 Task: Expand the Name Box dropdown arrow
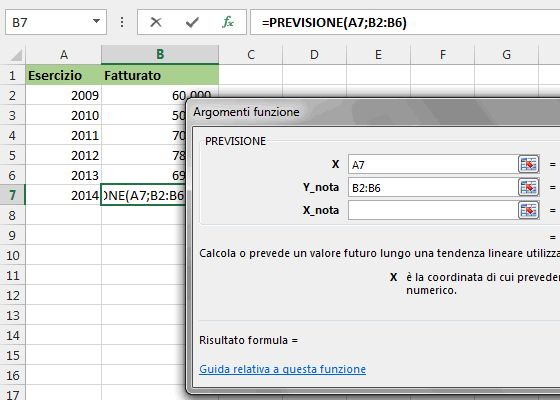(96, 21)
